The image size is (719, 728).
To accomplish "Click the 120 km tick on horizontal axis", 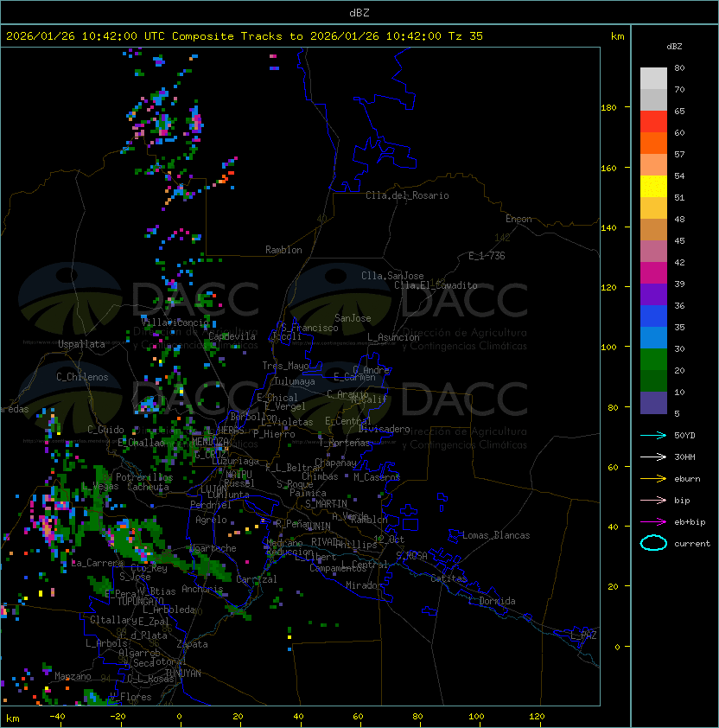I will [537, 717].
